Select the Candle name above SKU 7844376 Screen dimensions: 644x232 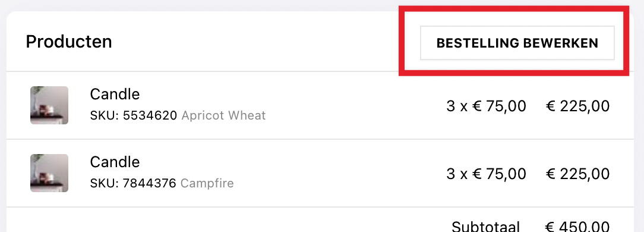click(115, 162)
